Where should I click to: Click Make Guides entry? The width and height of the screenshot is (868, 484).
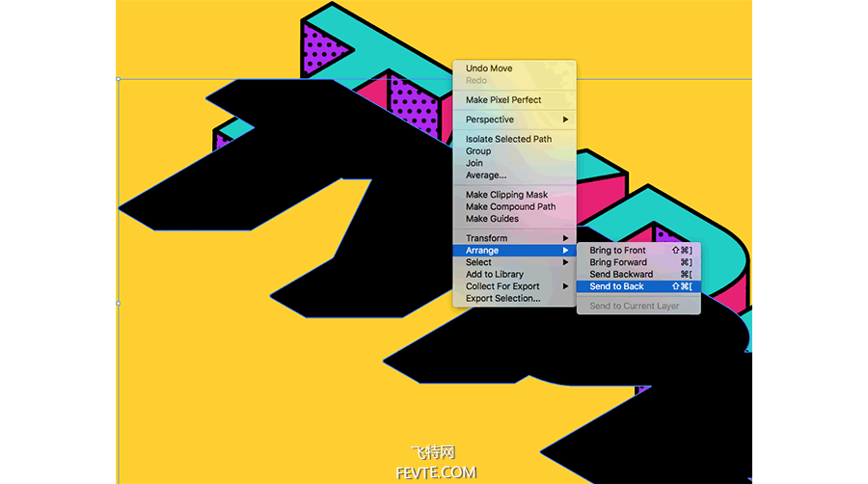tap(514, 219)
